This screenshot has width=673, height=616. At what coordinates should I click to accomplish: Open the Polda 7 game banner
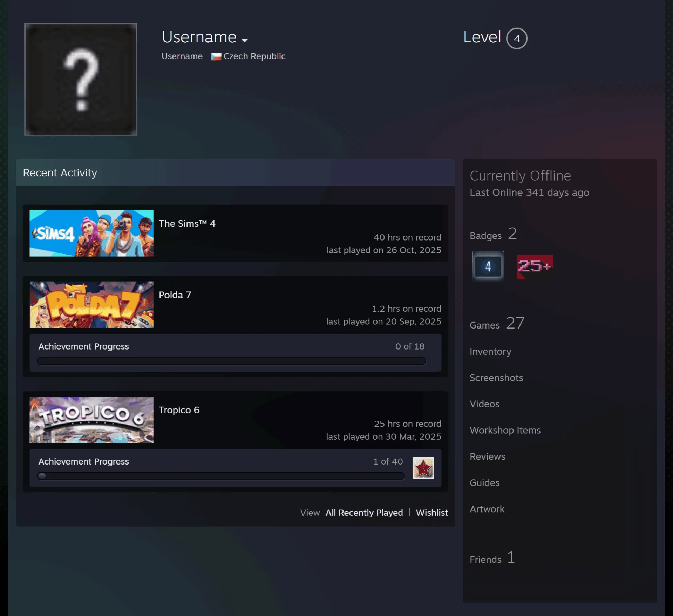[x=91, y=304]
